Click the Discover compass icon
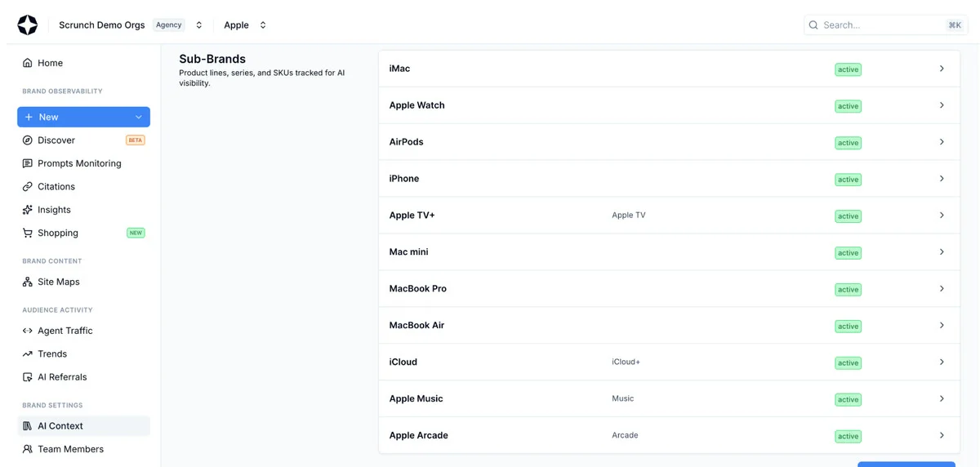 point(28,140)
